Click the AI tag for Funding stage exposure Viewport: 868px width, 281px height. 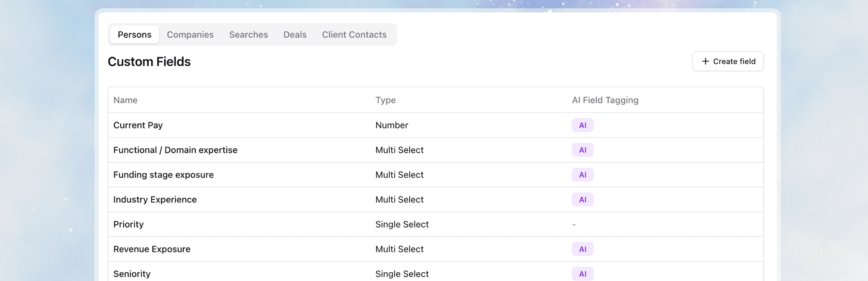pyautogui.click(x=582, y=175)
